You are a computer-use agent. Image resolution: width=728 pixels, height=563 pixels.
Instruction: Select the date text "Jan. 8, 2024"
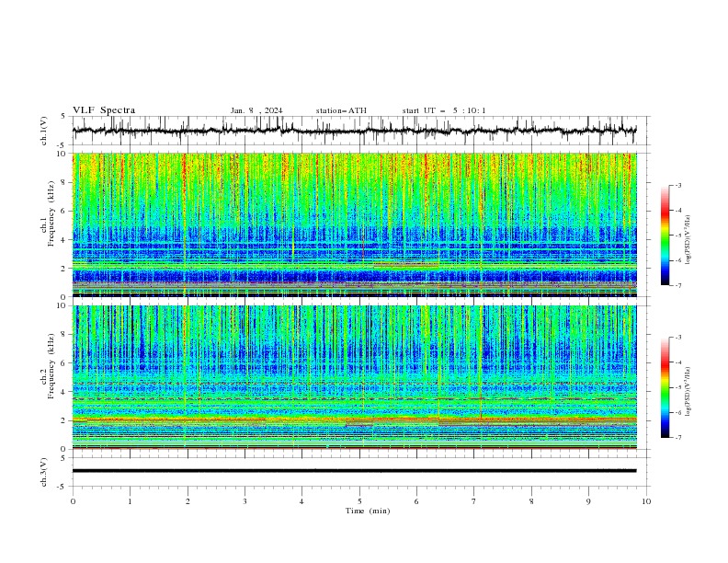pos(256,110)
